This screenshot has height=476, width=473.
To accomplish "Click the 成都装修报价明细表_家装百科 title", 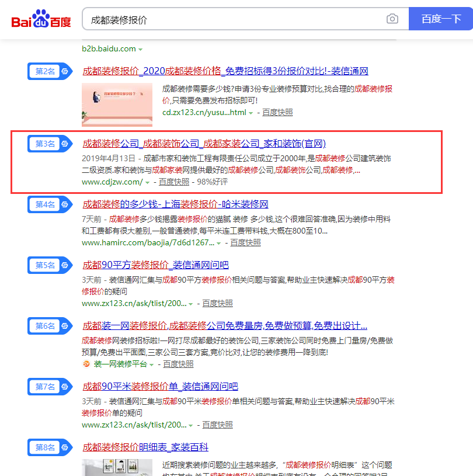I will pyautogui.click(x=145, y=447).
